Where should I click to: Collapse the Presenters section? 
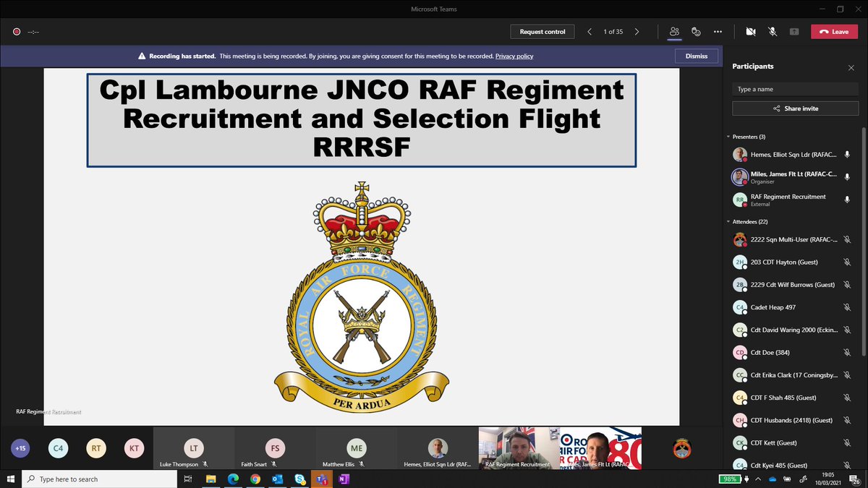(x=728, y=136)
